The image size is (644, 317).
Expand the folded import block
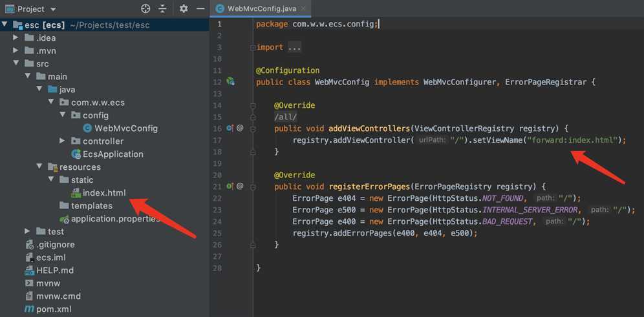click(x=253, y=48)
